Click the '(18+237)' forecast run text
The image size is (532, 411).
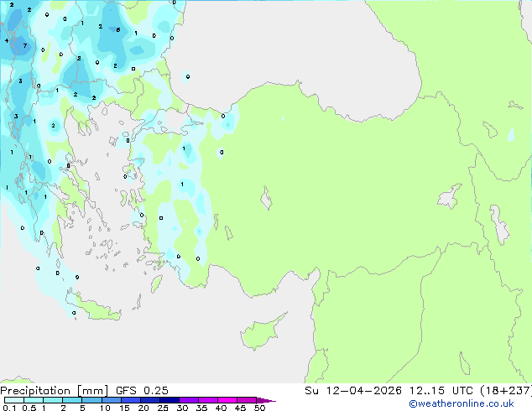(x=506, y=391)
